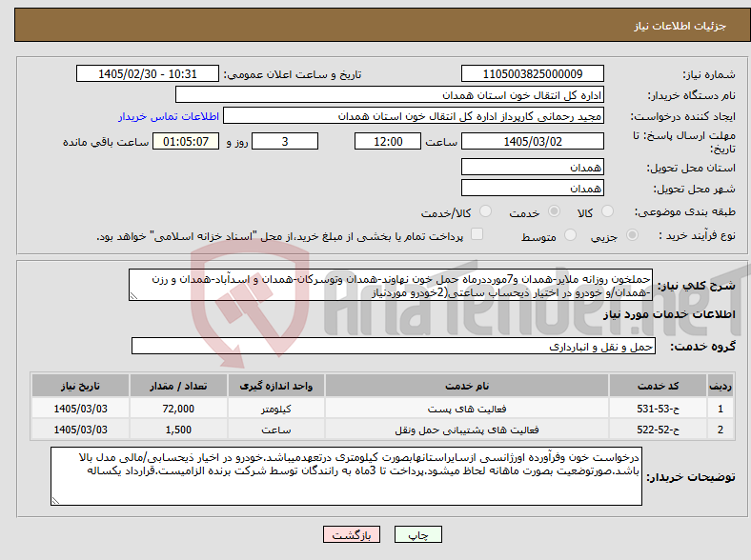The image size is (751, 560).
Task: Click the توضیحات خریدار notes textarea
Action: (346, 476)
